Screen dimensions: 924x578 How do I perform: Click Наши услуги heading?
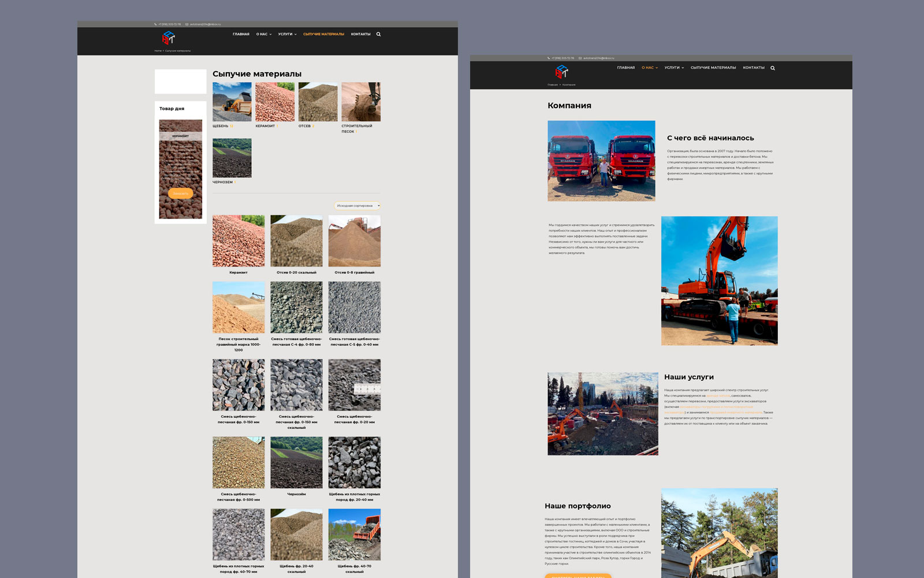click(x=689, y=377)
